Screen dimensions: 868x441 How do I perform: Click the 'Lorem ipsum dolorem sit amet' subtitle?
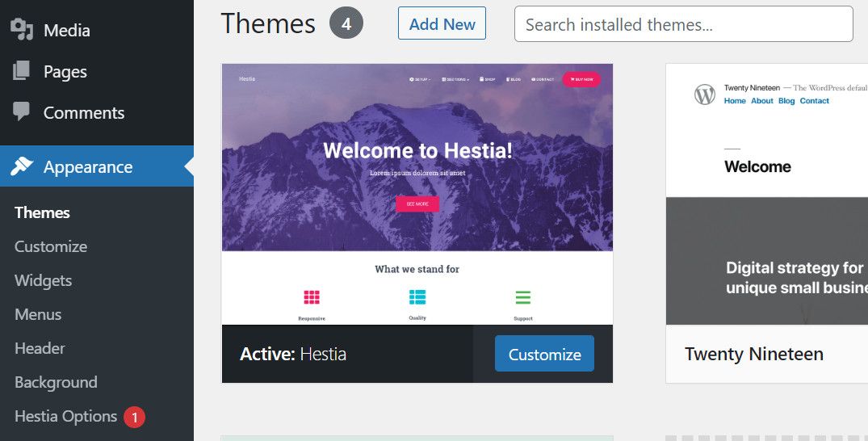[x=417, y=173]
